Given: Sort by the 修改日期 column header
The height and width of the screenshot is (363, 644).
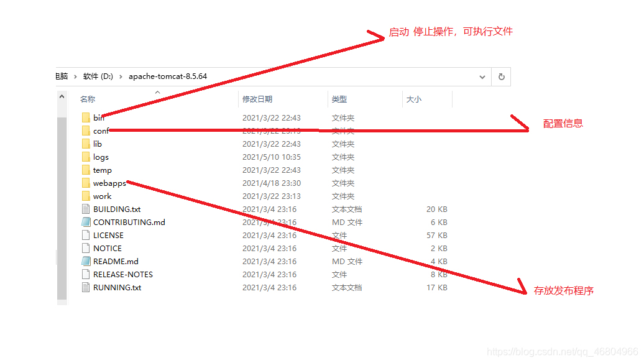Looking at the screenshot, I should [257, 99].
